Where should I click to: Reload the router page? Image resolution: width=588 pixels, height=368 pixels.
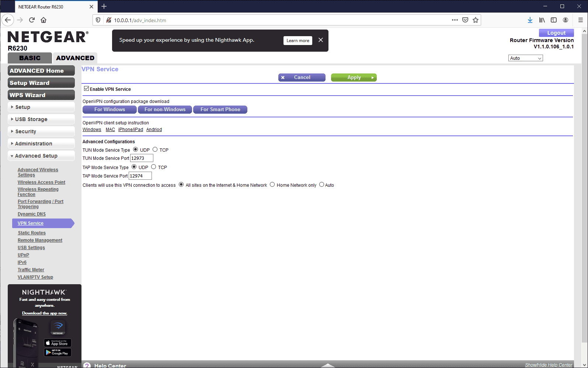pyautogui.click(x=32, y=20)
